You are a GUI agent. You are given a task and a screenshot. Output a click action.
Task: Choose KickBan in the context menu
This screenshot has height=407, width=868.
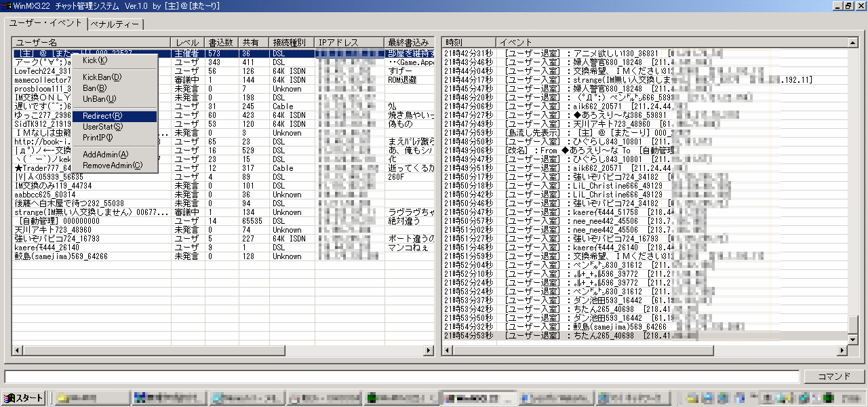[x=102, y=77]
